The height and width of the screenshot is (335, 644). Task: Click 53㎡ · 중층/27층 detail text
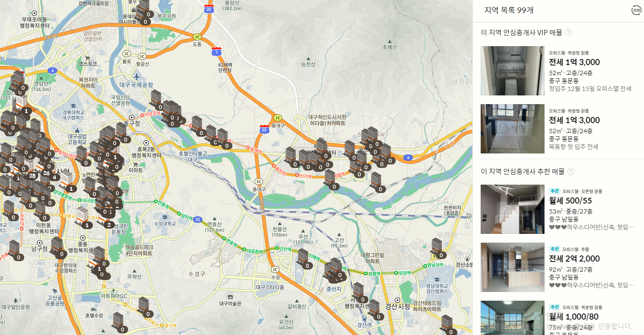coord(570,211)
